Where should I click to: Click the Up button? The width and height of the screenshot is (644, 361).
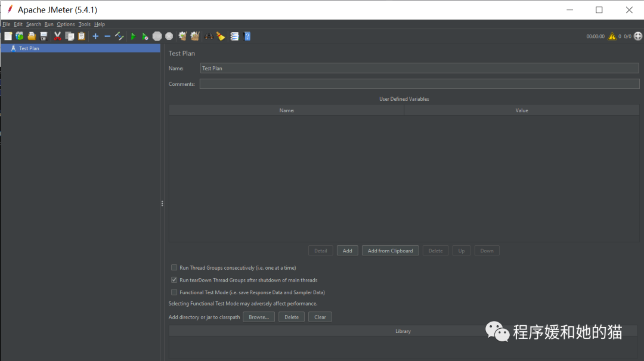pos(461,251)
